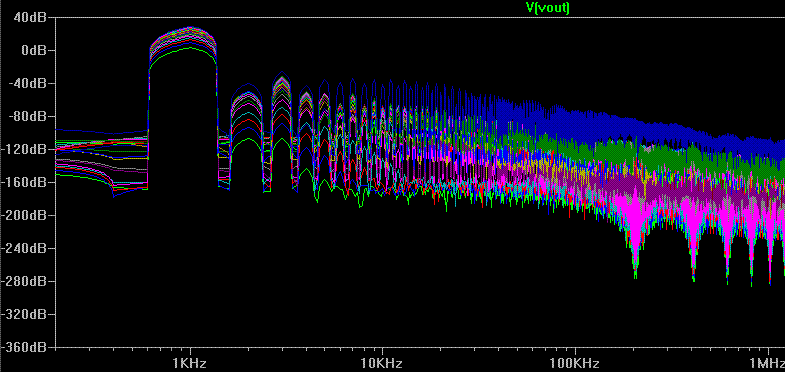
Task: Click the -200dB axis label
Action: pyautogui.click(x=25, y=216)
